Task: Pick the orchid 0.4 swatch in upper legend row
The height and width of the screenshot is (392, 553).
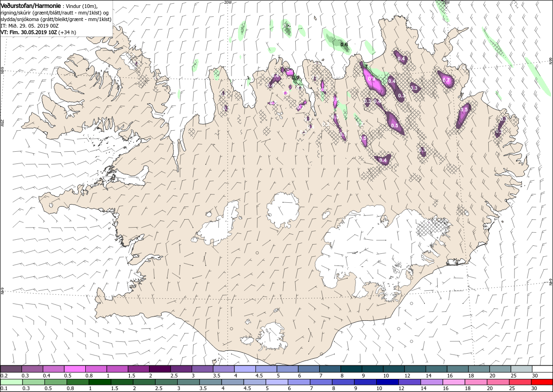Action: click(53, 369)
